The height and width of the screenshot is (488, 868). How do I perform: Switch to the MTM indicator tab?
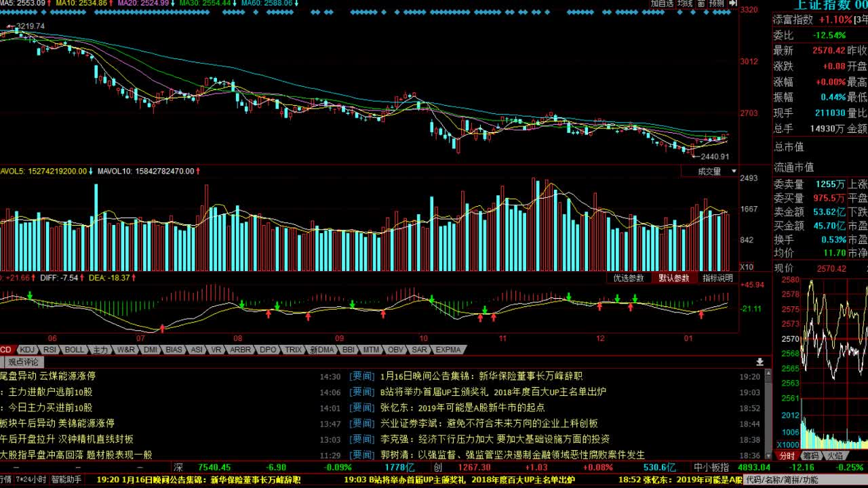[x=372, y=350]
